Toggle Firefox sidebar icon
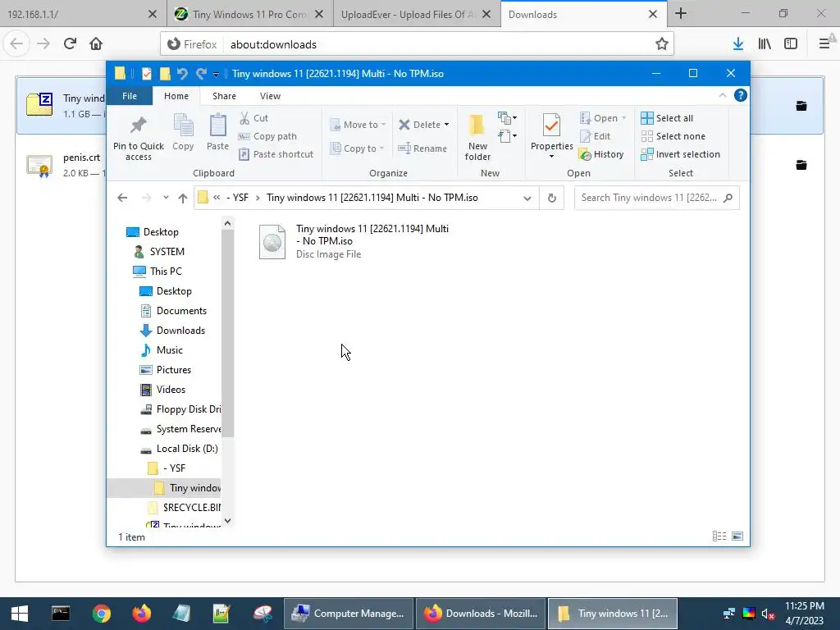This screenshot has width=840, height=630. tap(791, 44)
